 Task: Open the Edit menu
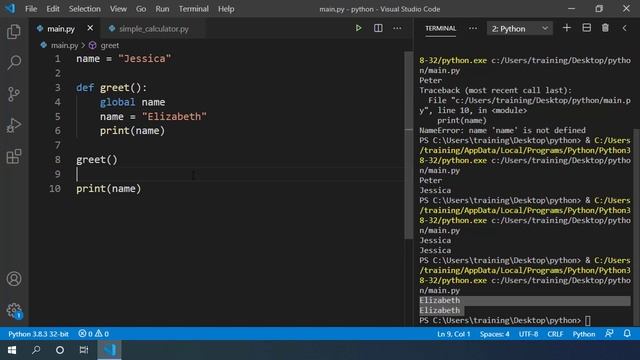point(53,9)
